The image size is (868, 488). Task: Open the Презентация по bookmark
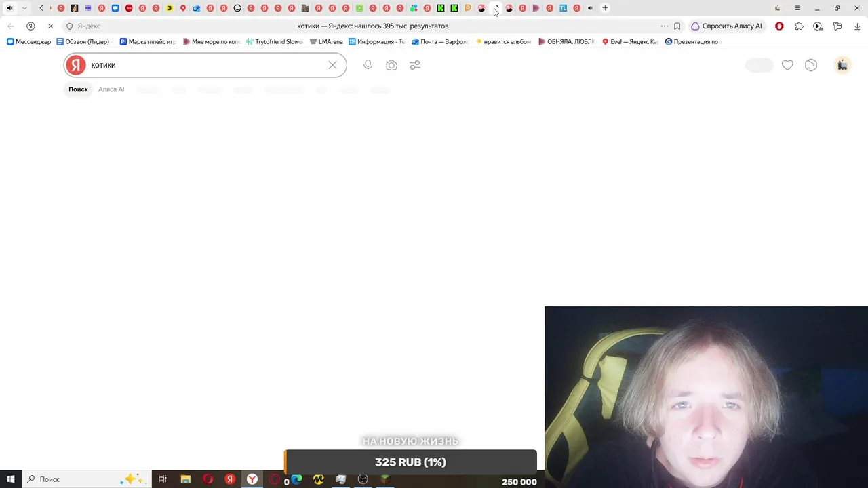(x=692, y=41)
